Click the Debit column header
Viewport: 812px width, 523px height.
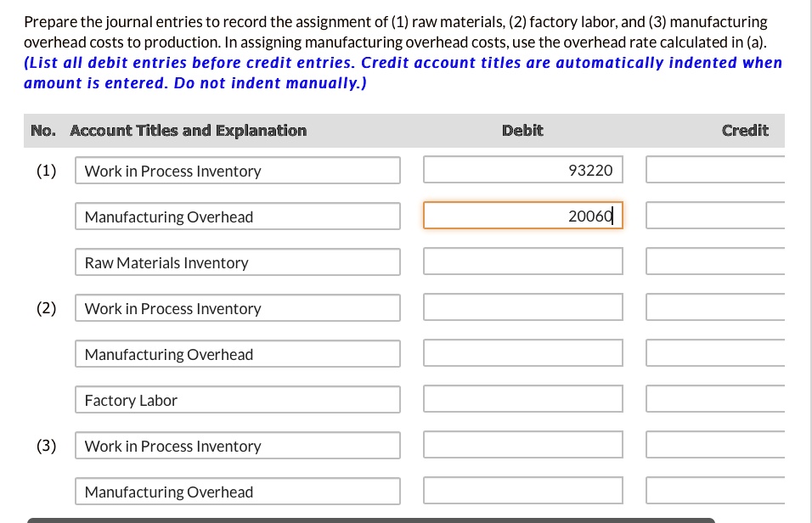click(522, 130)
